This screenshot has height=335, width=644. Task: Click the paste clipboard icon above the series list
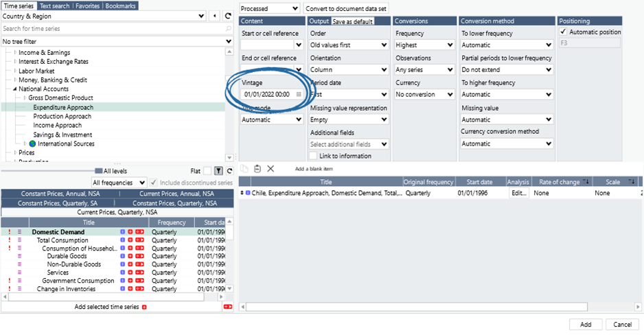click(x=257, y=169)
